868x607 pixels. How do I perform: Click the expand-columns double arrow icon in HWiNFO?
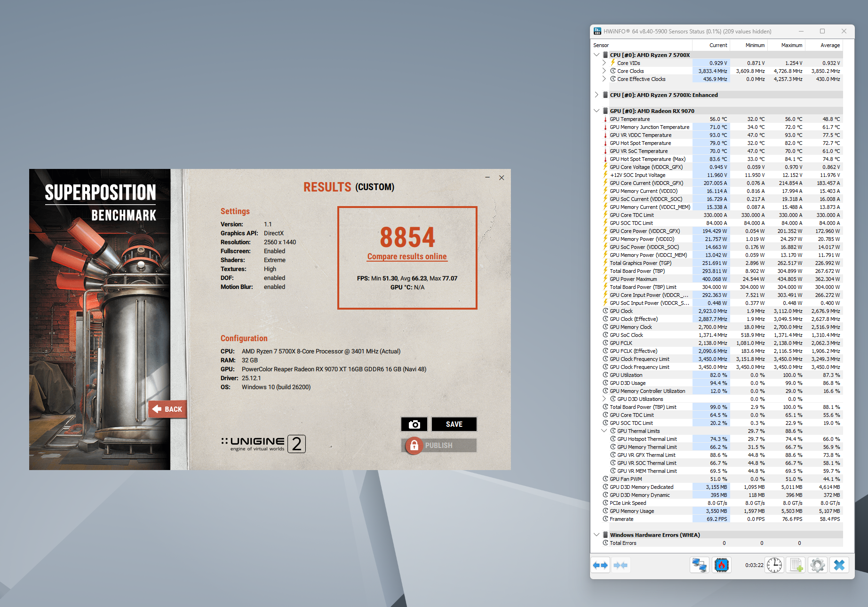pyautogui.click(x=600, y=565)
